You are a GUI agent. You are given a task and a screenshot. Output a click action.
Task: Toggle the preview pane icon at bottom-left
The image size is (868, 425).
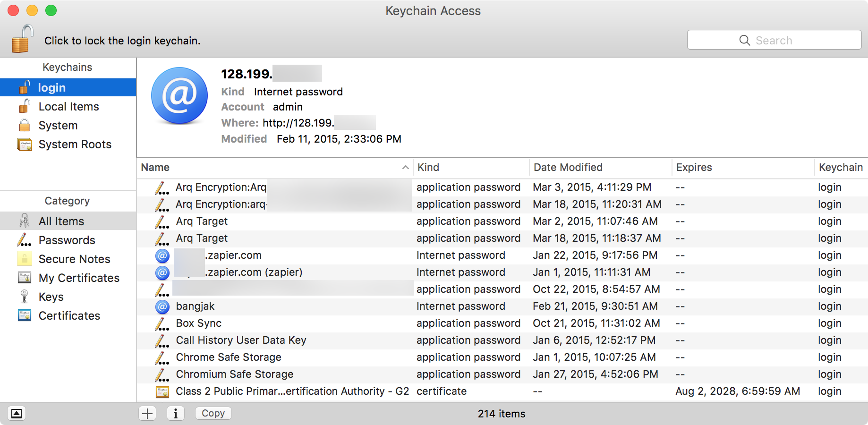click(x=16, y=414)
